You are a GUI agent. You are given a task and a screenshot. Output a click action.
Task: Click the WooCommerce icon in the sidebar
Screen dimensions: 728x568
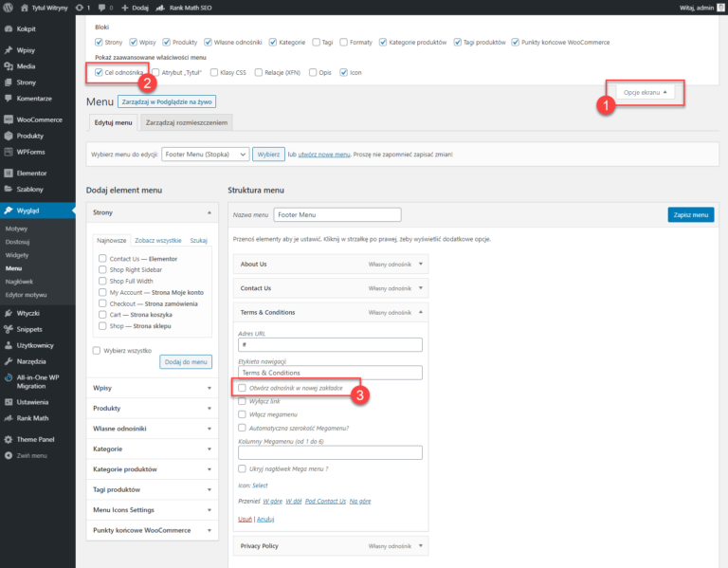pyautogui.click(x=9, y=119)
